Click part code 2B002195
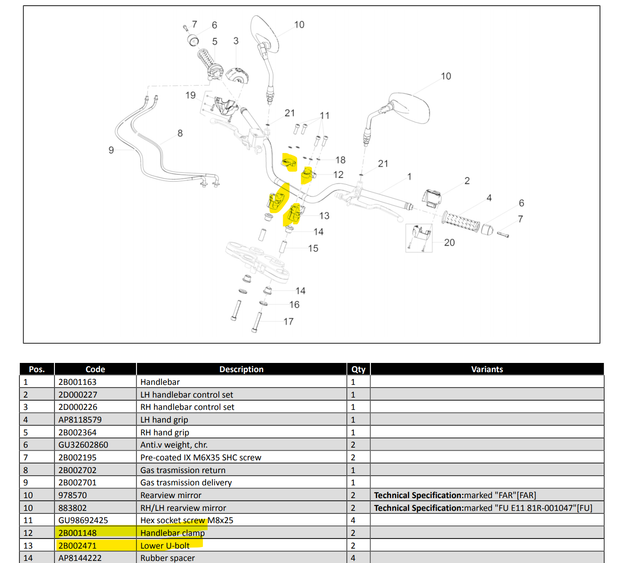Image resolution: width=640 pixels, height=563 pixels. tap(77, 457)
